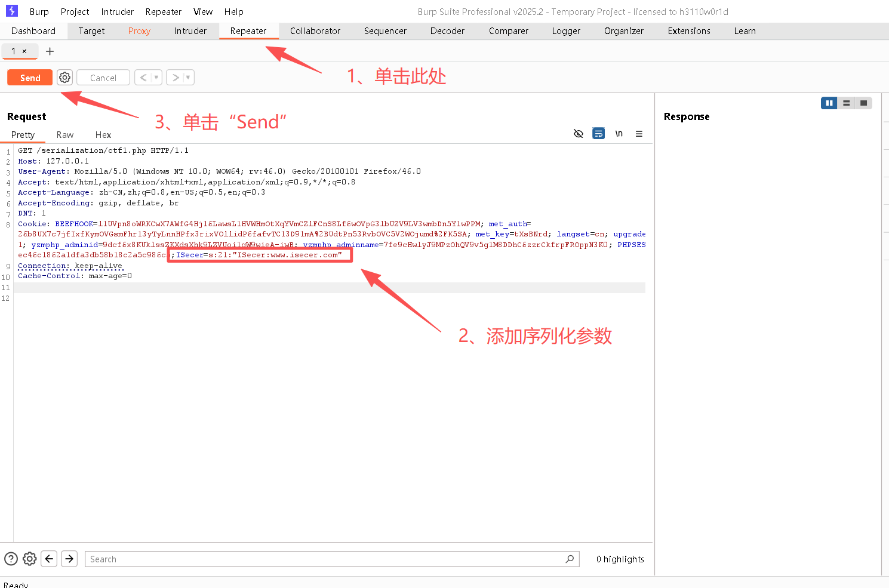Screen dimensions: 889x588
Task: Click the Host: 127.0.0.1 header line
Action: point(53,161)
